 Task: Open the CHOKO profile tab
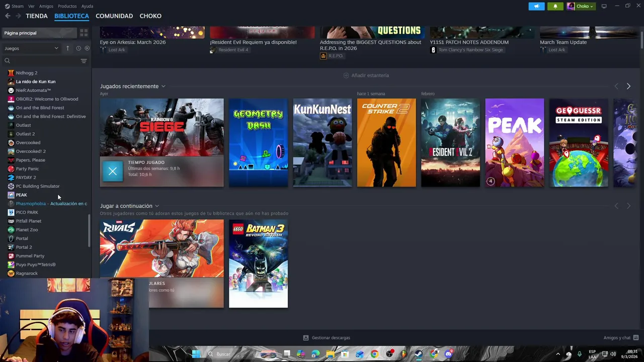(x=150, y=16)
